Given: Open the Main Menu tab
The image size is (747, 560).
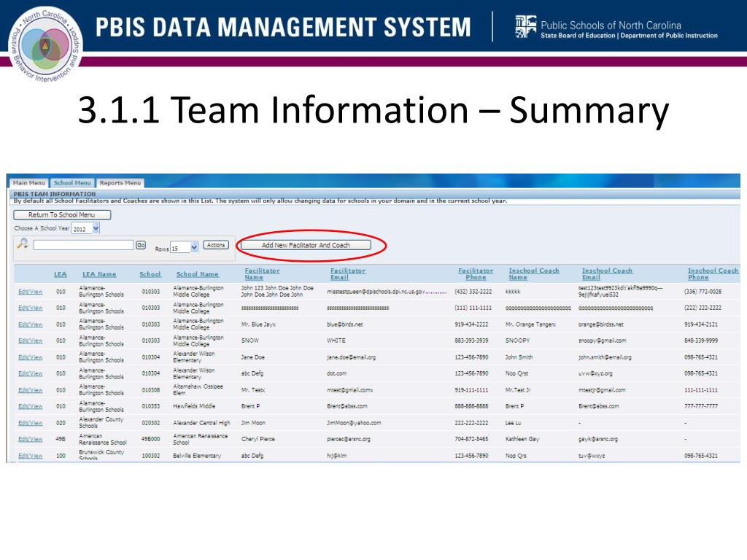Looking at the screenshot, I should pos(29,183).
